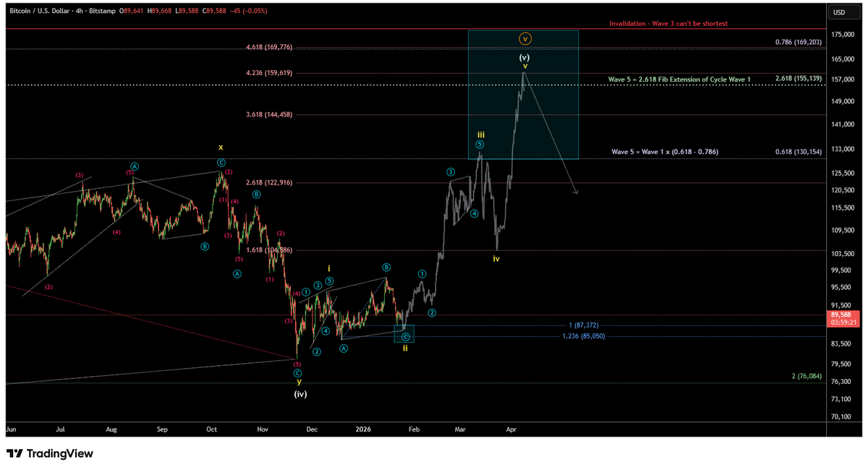
Task: Click the 175,000 price axis label
Action: (843, 35)
